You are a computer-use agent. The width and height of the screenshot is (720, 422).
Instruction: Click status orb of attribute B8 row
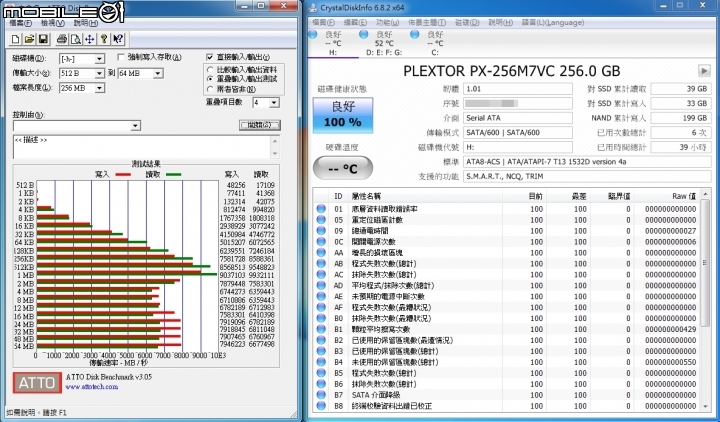(x=321, y=406)
